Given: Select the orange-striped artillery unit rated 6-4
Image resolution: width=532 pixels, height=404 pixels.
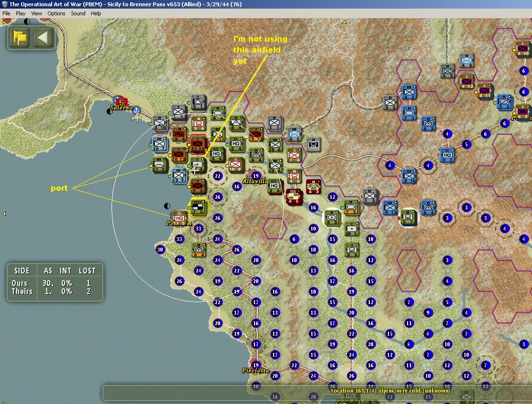Looking at the screenshot, I should [199, 250].
